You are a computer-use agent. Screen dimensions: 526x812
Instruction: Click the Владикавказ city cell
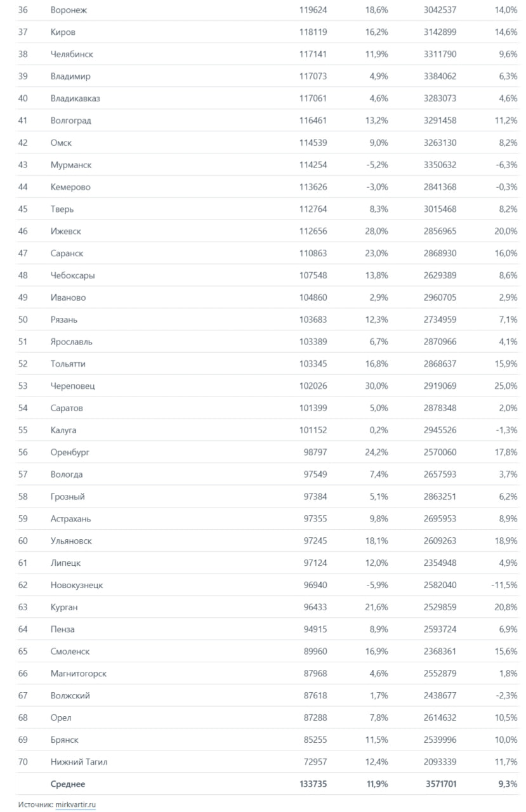coord(75,98)
